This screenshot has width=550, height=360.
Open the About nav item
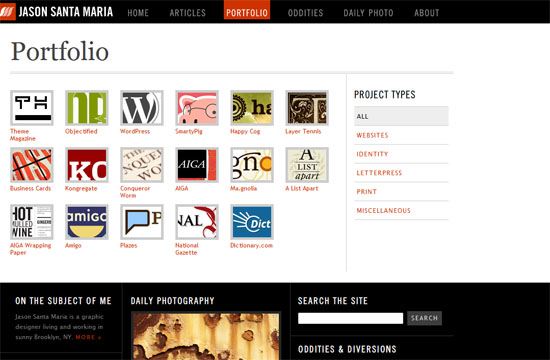(427, 13)
